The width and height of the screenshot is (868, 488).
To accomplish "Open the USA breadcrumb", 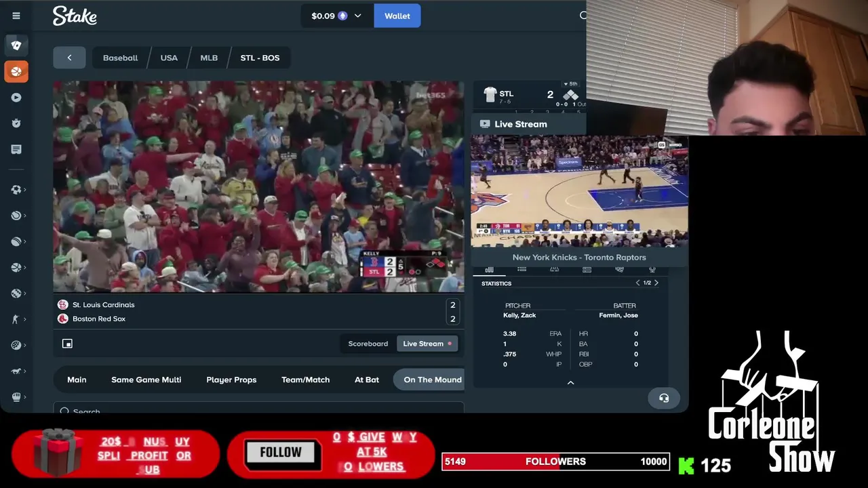I will click(169, 58).
